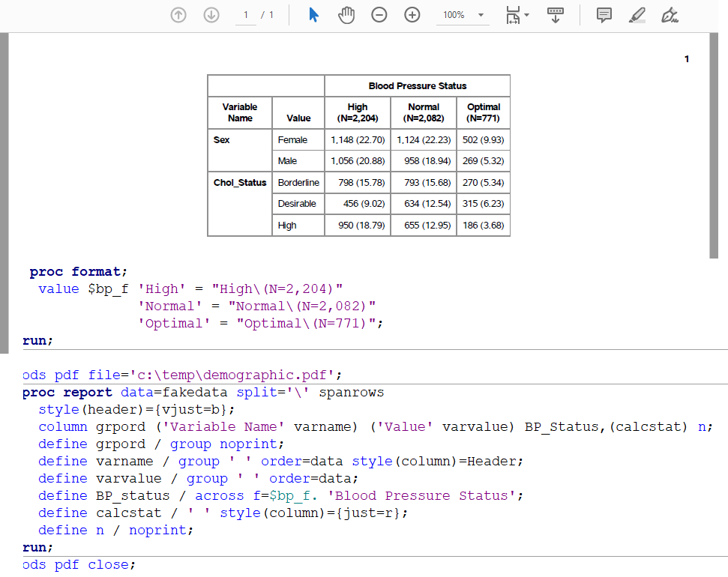
Task: Open the Fit to Width view icon
Action: [512, 14]
